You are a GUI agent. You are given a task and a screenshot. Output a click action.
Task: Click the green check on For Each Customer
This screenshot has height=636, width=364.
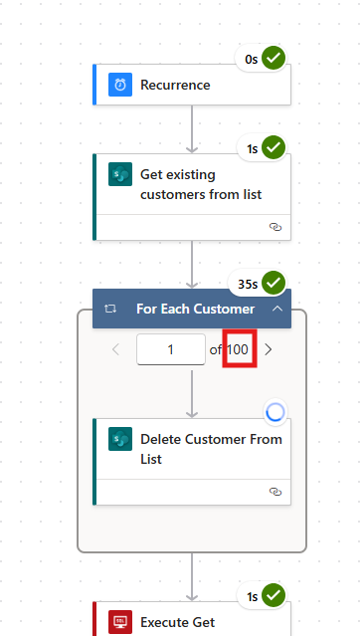pyautogui.click(x=273, y=283)
